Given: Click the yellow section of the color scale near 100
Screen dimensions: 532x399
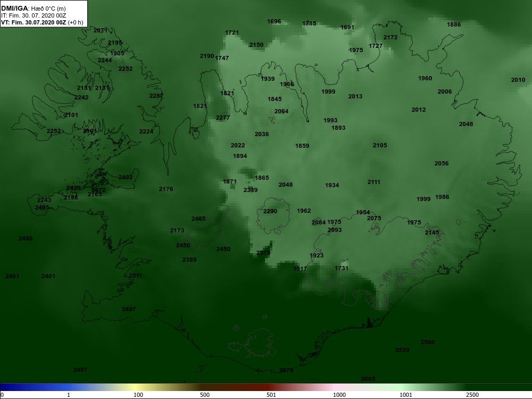Looking at the screenshot, I should point(136,387).
